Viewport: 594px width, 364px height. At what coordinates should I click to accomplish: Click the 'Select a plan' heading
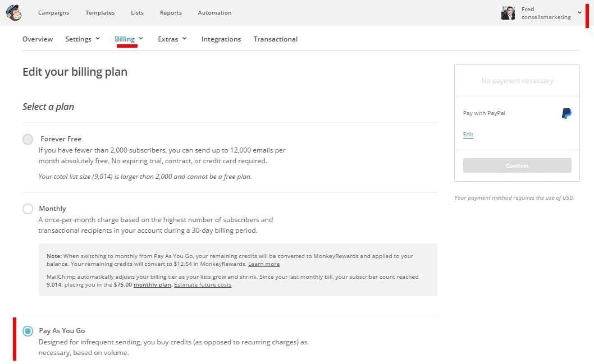pos(48,107)
